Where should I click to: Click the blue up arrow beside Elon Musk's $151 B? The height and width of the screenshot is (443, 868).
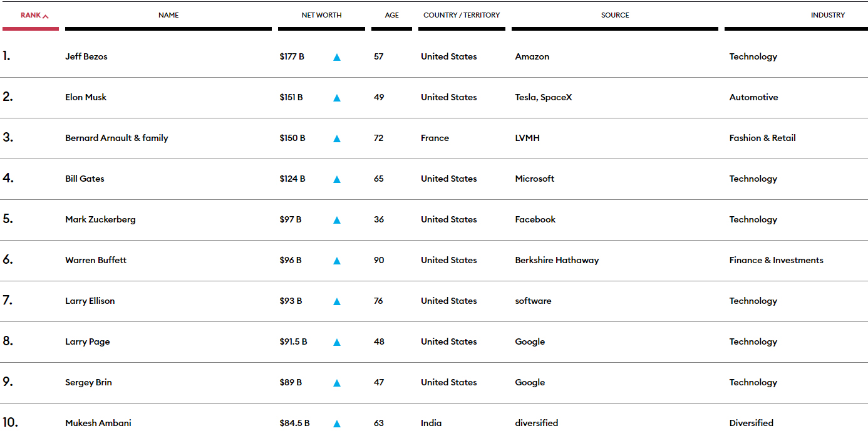coord(337,98)
